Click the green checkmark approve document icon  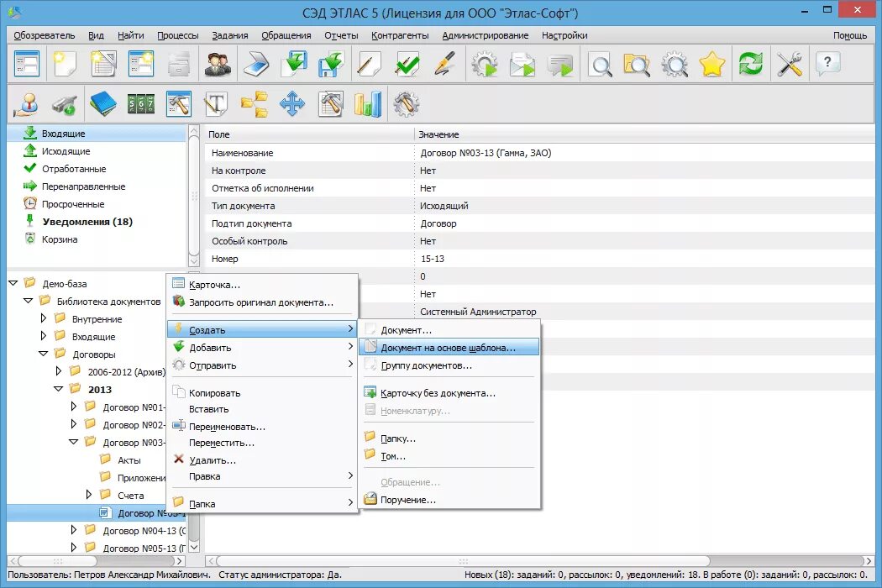point(407,64)
